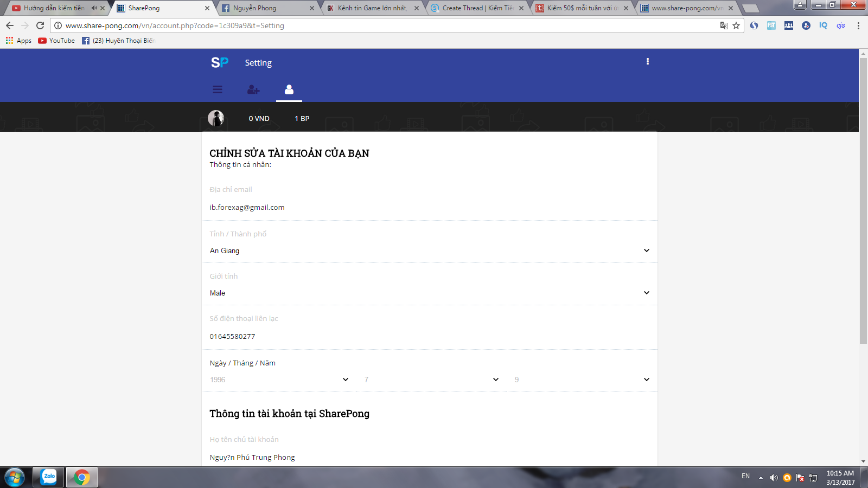Go forward in Chrome

(25, 25)
